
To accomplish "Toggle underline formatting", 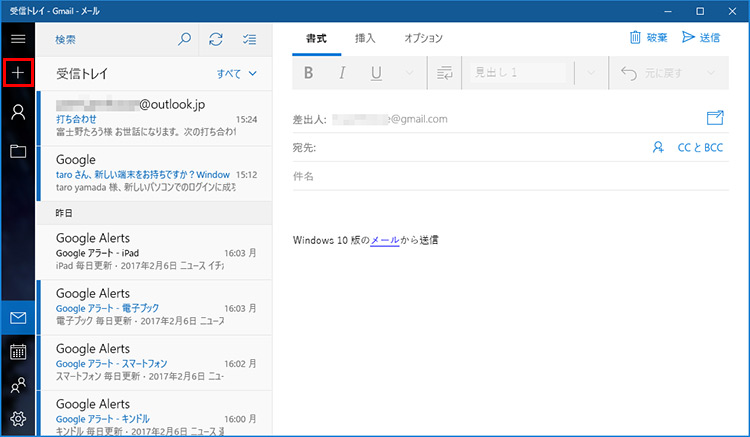I will [x=377, y=73].
